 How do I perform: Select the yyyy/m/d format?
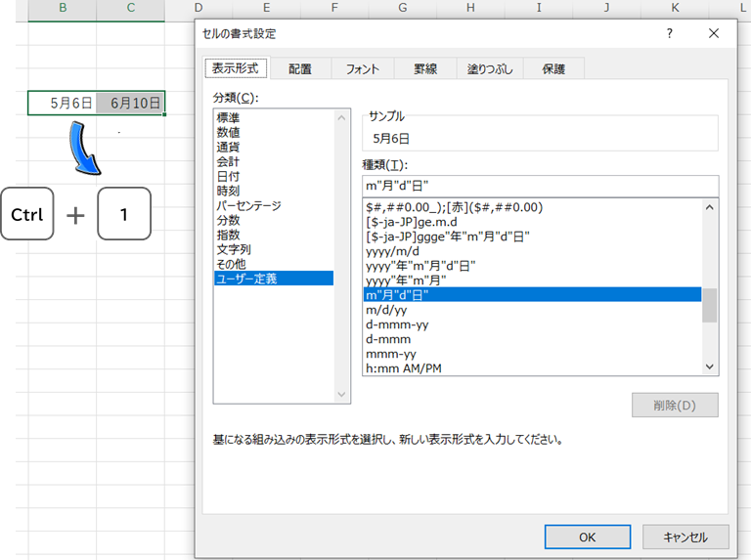[391, 251]
